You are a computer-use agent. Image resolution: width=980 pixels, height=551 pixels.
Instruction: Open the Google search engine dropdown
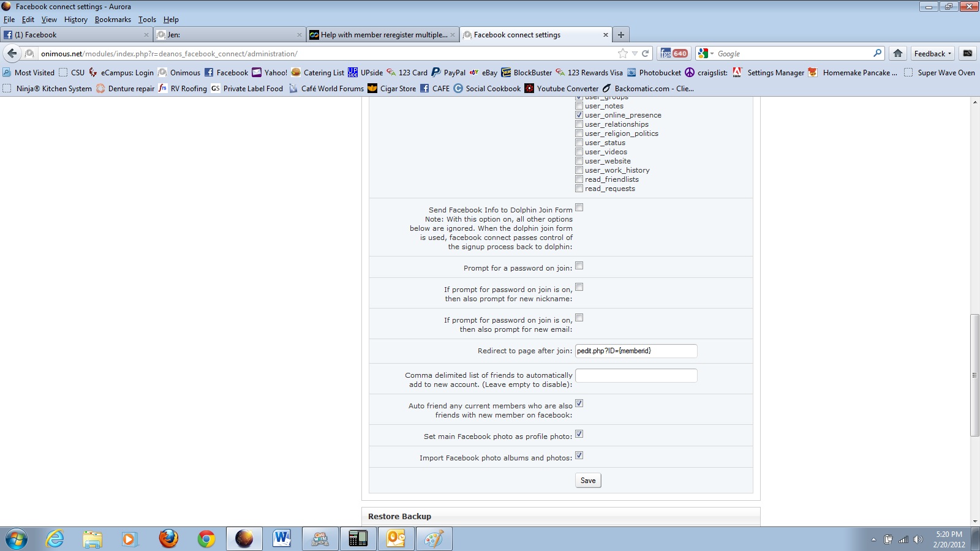[x=706, y=53]
